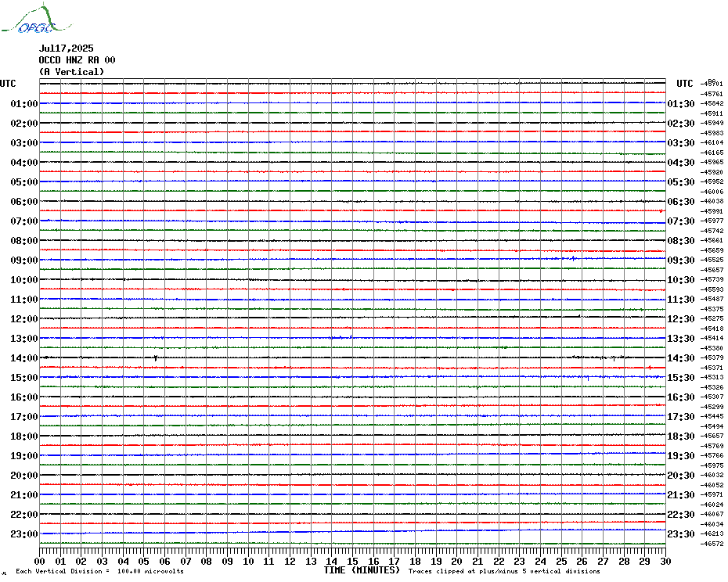Click the 00 minute tick label
728x582 pixels.
(40, 561)
